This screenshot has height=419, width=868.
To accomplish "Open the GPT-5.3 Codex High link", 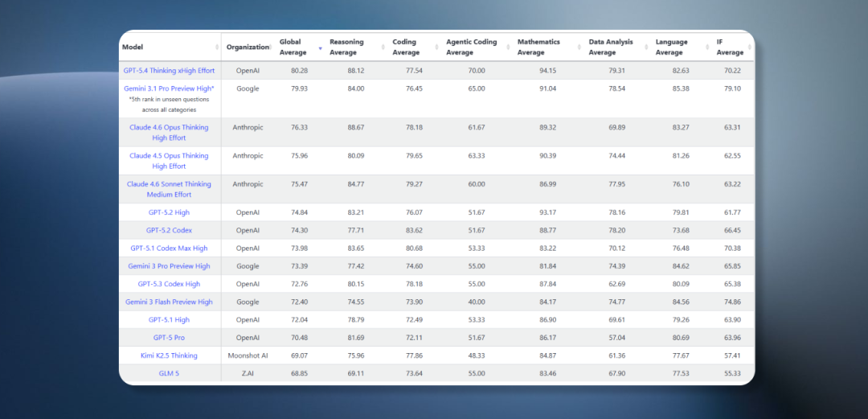I will coord(169,284).
